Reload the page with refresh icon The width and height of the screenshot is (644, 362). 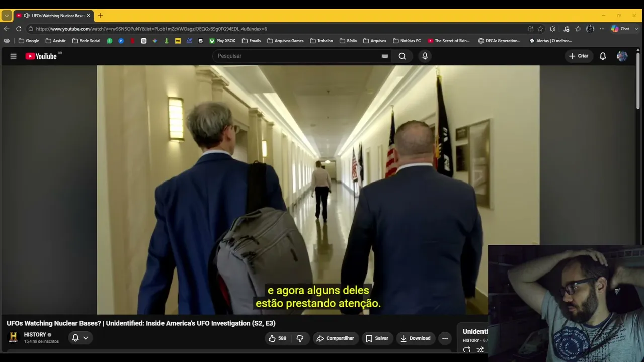pos(19,29)
